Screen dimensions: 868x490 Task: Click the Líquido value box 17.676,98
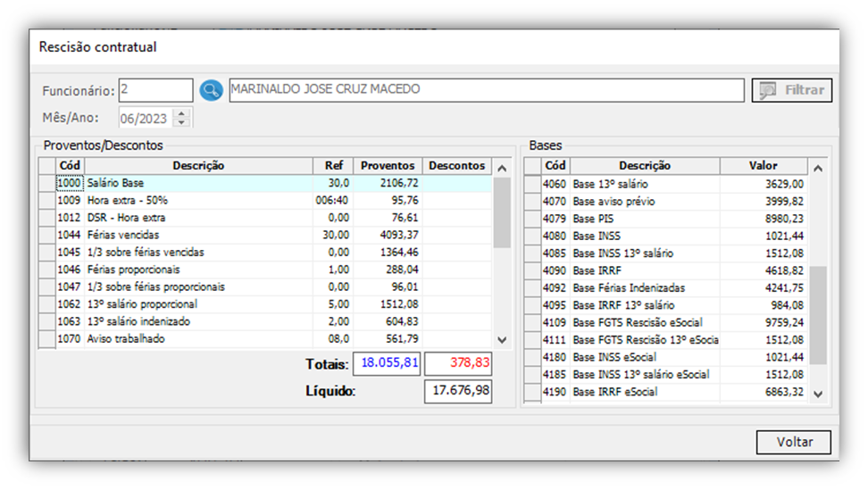click(x=458, y=391)
